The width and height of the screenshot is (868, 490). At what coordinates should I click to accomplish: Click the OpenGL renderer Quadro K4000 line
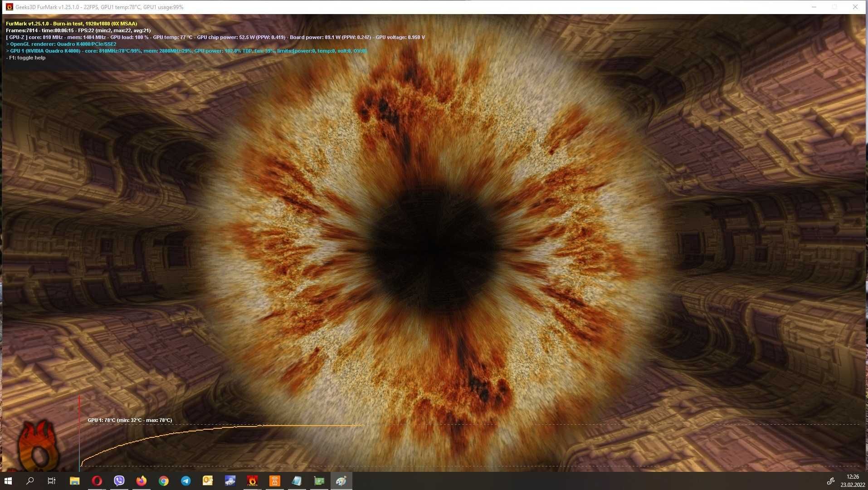(x=61, y=44)
